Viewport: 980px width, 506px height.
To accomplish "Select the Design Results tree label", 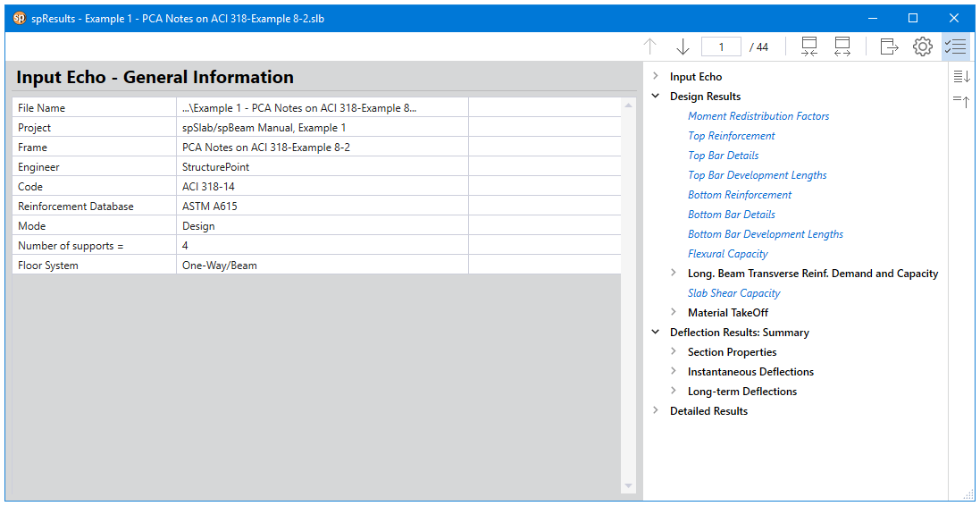I will 706,97.
